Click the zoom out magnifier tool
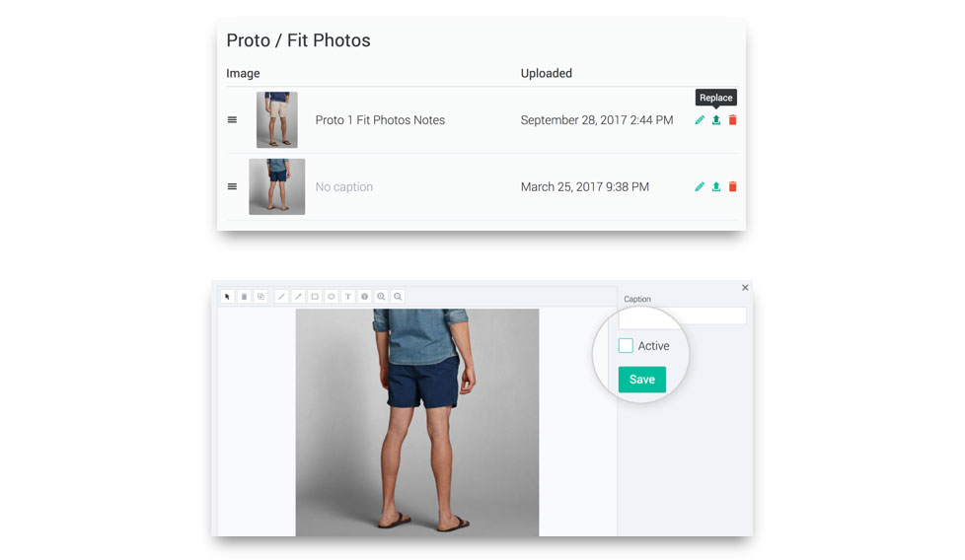 coord(398,297)
